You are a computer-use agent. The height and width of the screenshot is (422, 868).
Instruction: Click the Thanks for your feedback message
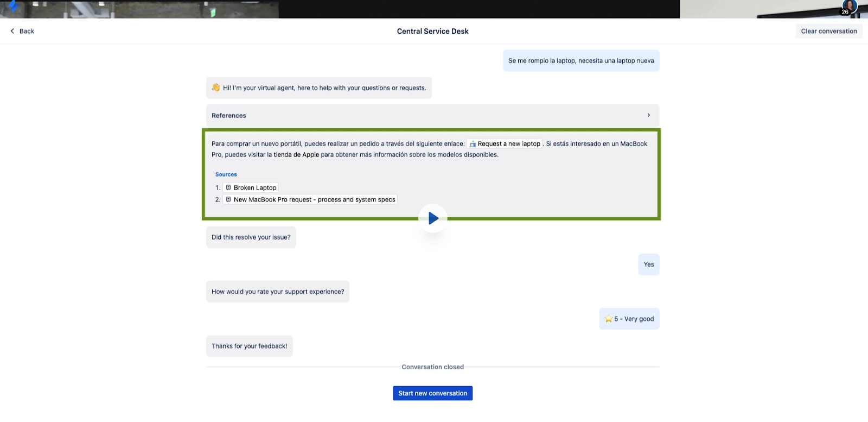click(x=249, y=346)
